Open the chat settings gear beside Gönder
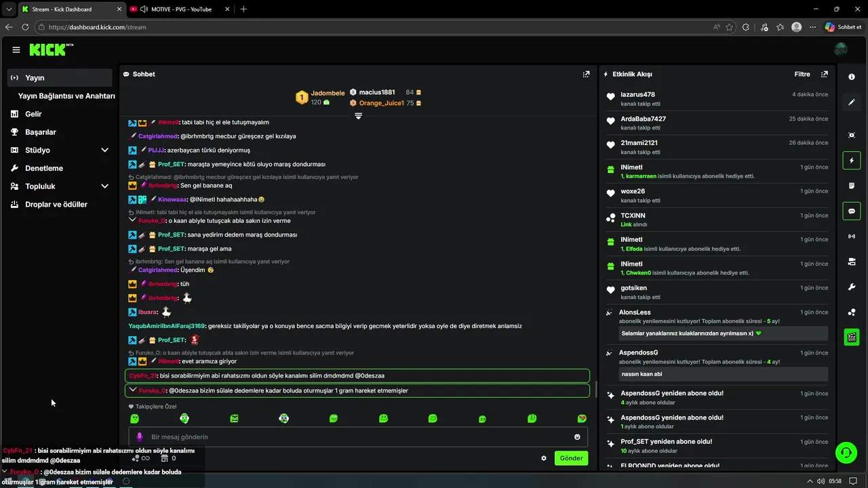The image size is (868, 488). click(544, 458)
